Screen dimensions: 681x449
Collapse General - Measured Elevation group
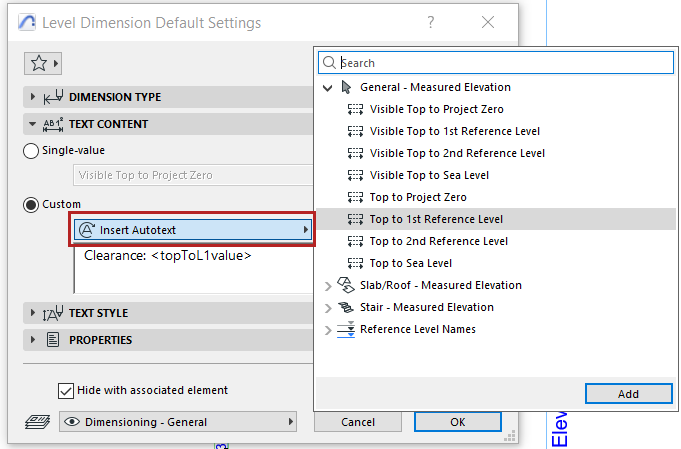(327, 87)
